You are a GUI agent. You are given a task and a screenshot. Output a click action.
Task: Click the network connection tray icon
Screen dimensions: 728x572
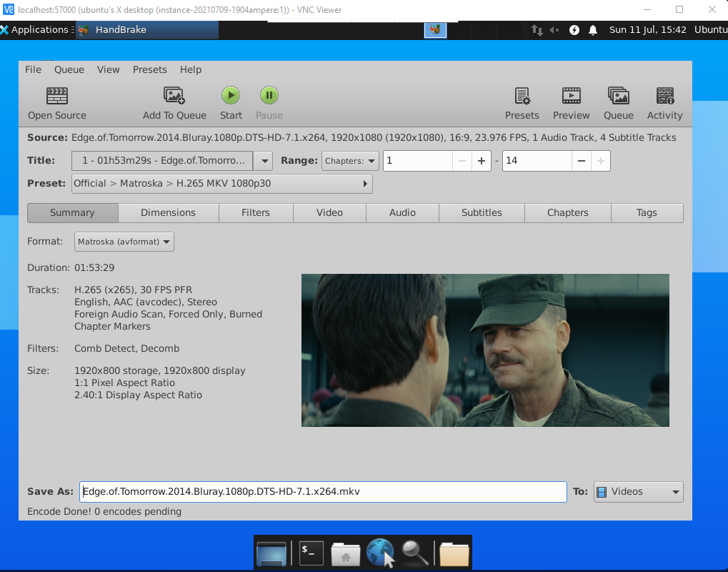[x=537, y=30]
